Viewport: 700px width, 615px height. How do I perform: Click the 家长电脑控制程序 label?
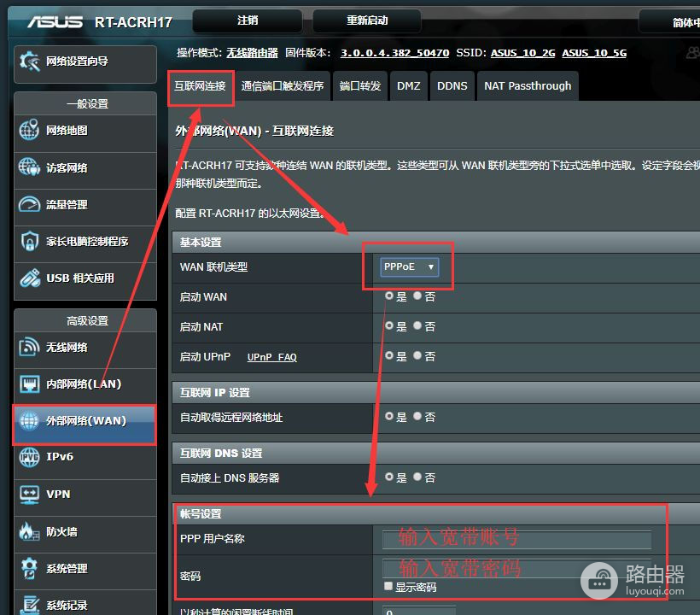pos(87,242)
